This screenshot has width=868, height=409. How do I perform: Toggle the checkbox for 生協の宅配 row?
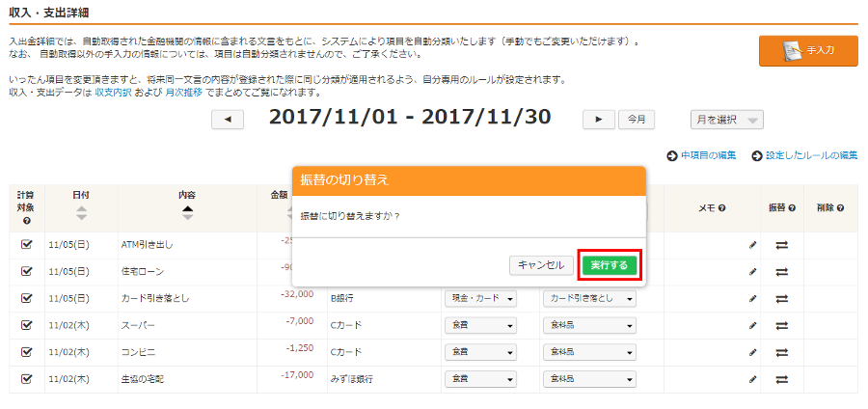click(27, 380)
